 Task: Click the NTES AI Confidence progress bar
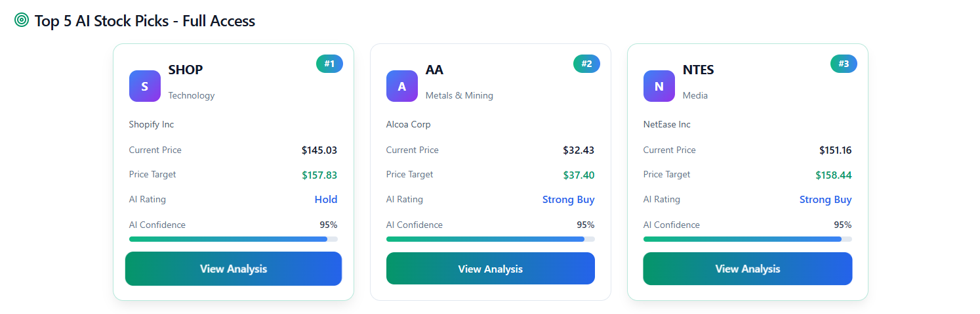pyautogui.click(x=748, y=239)
